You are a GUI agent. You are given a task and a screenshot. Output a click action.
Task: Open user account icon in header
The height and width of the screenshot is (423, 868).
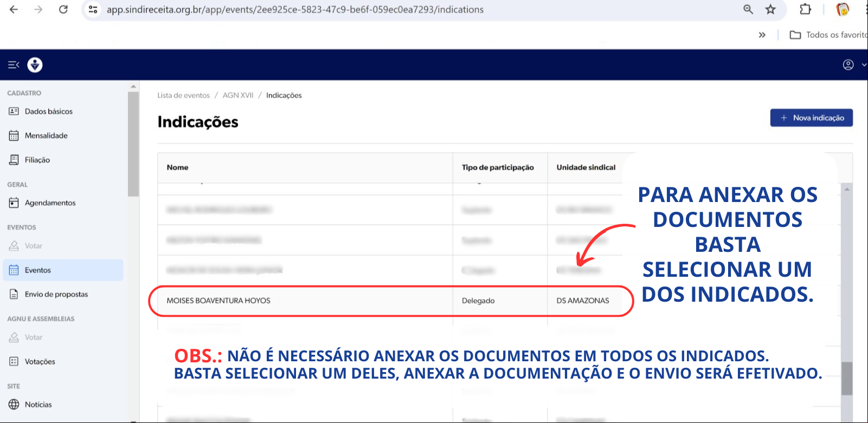(848, 65)
